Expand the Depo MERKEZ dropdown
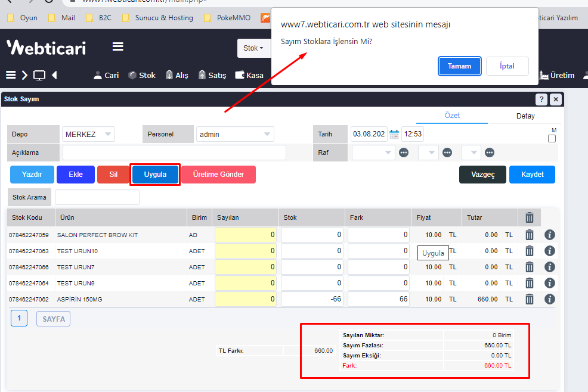Viewport: 588px width, 392px height. click(x=88, y=134)
